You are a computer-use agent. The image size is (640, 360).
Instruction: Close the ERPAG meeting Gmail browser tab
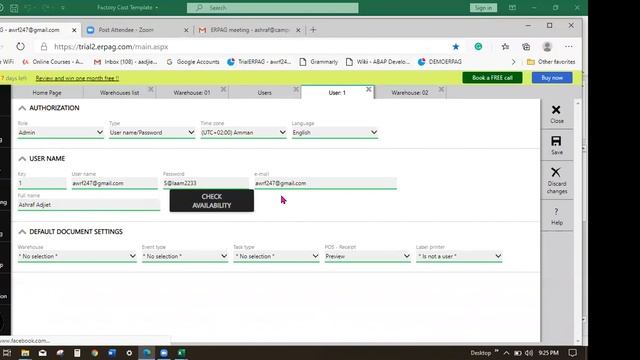298,30
